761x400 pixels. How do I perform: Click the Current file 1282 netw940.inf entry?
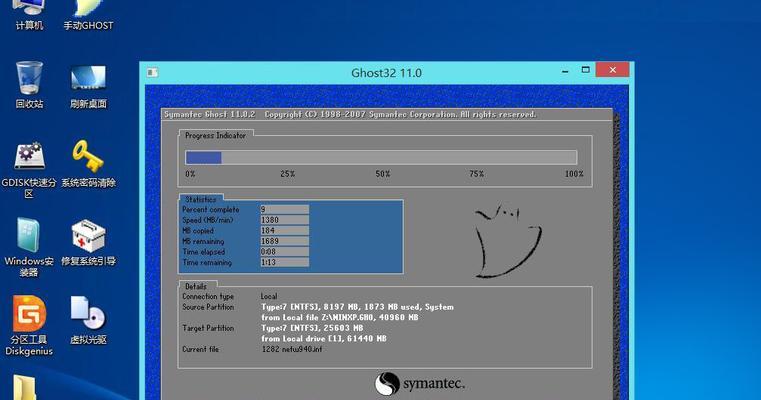[292, 350]
